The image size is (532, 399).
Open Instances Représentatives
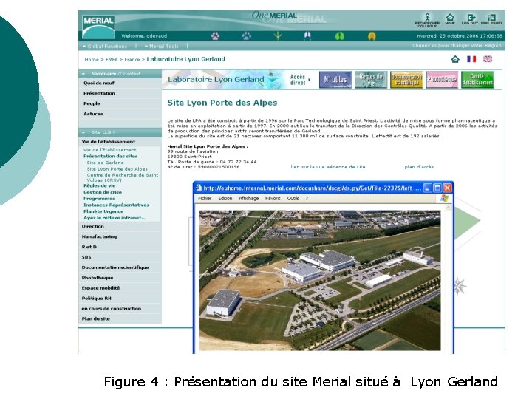(x=116, y=205)
